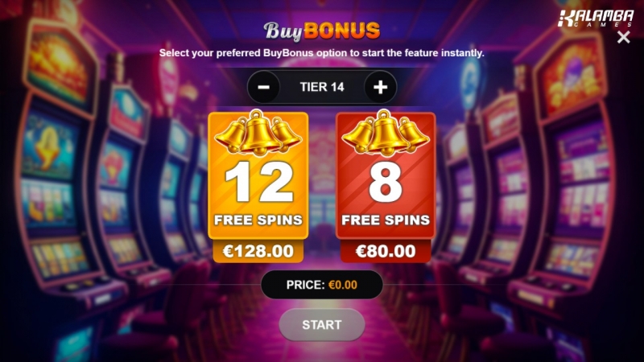Click the Kalamba Games logo
This screenshot has width=644, height=362.
coord(596,19)
